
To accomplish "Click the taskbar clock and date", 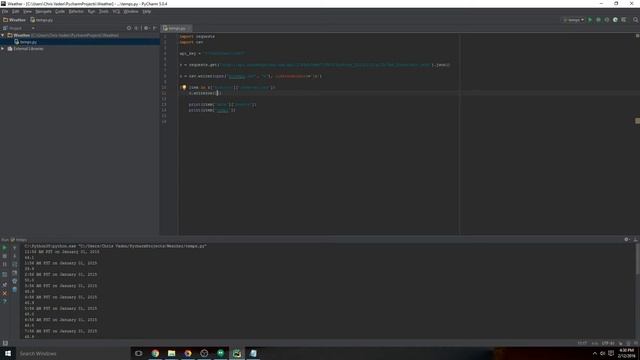I will tap(627, 353).
